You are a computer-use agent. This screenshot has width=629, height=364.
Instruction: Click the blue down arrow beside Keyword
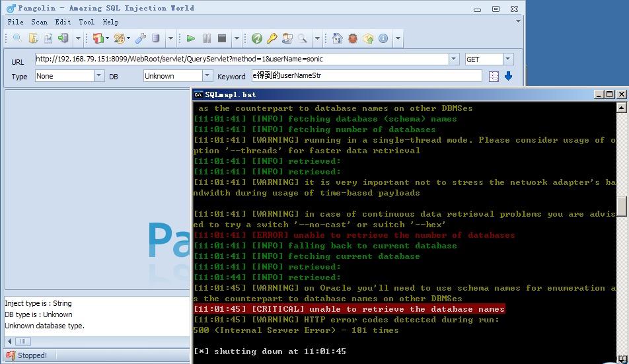click(508, 76)
